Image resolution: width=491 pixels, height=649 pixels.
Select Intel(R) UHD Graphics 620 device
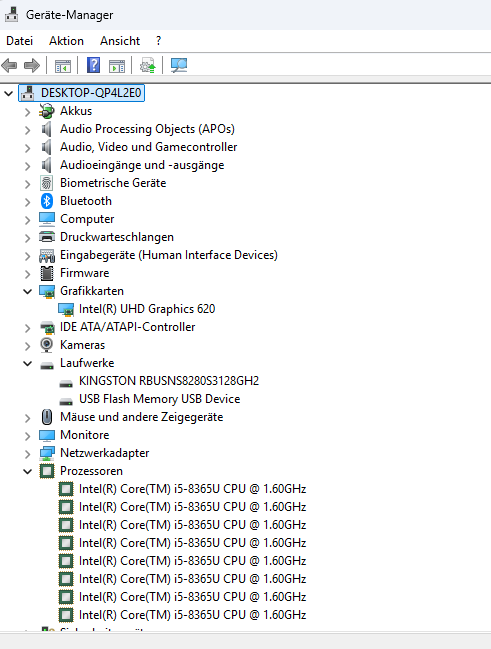coord(147,309)
